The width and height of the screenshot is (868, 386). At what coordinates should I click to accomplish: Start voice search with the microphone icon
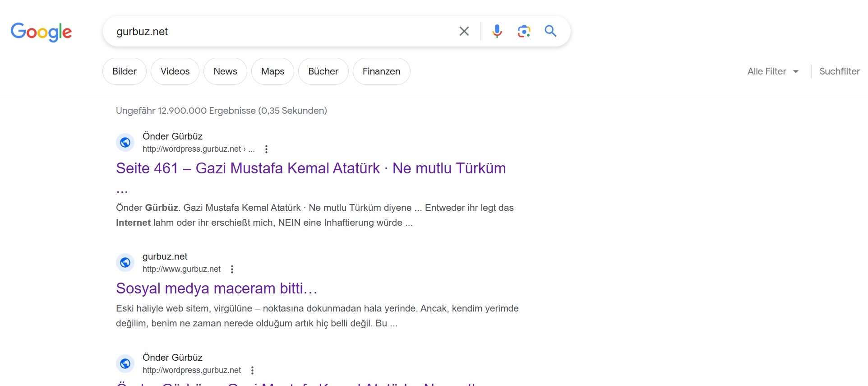coord(497,31)
